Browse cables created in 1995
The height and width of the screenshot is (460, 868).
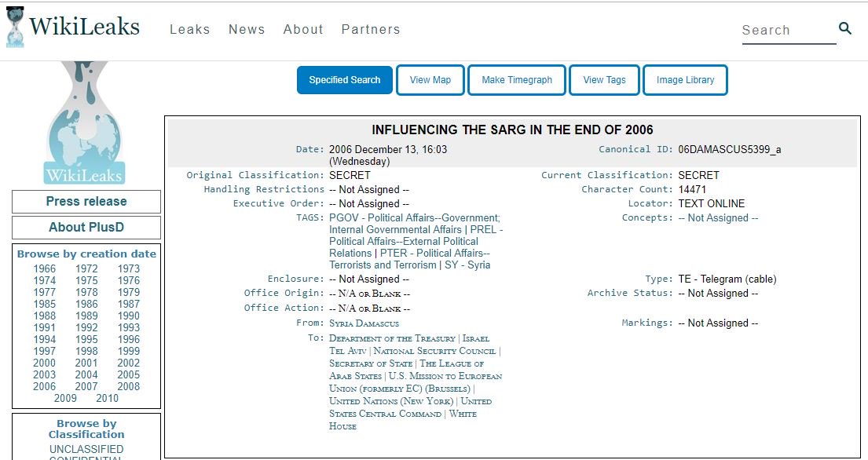click(x=86, y=339)
